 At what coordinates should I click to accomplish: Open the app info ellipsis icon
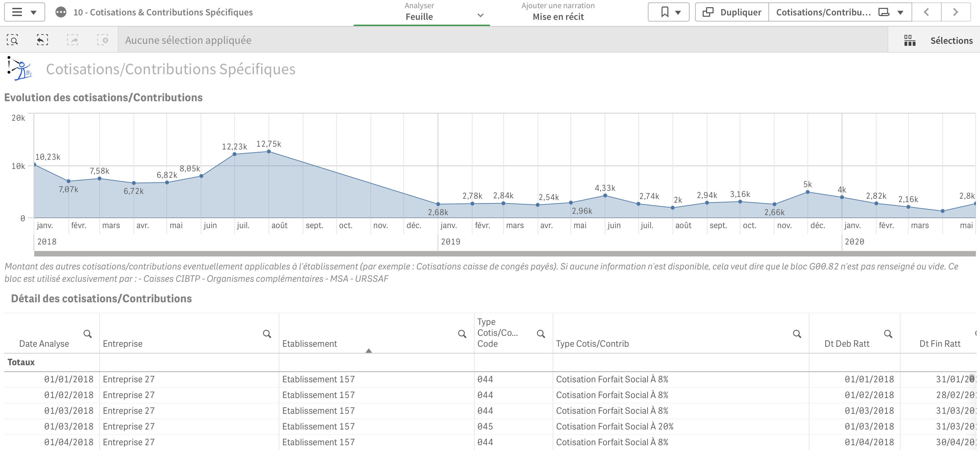61,12
